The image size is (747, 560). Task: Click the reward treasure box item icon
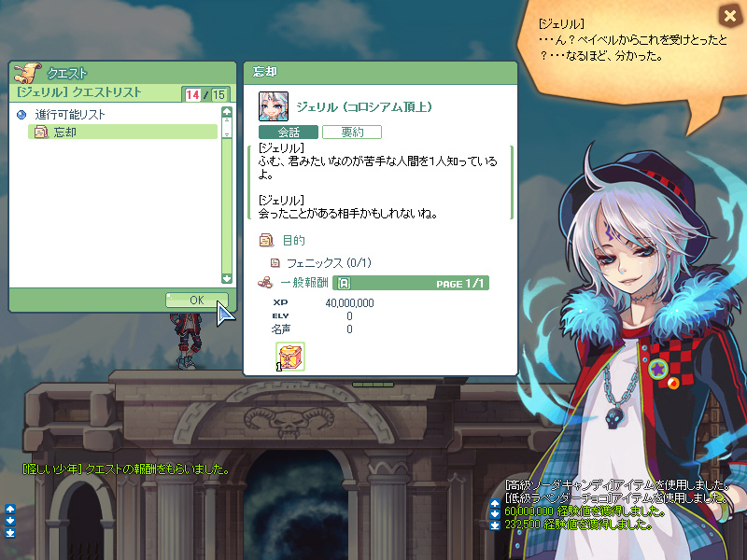pos(290,357)
